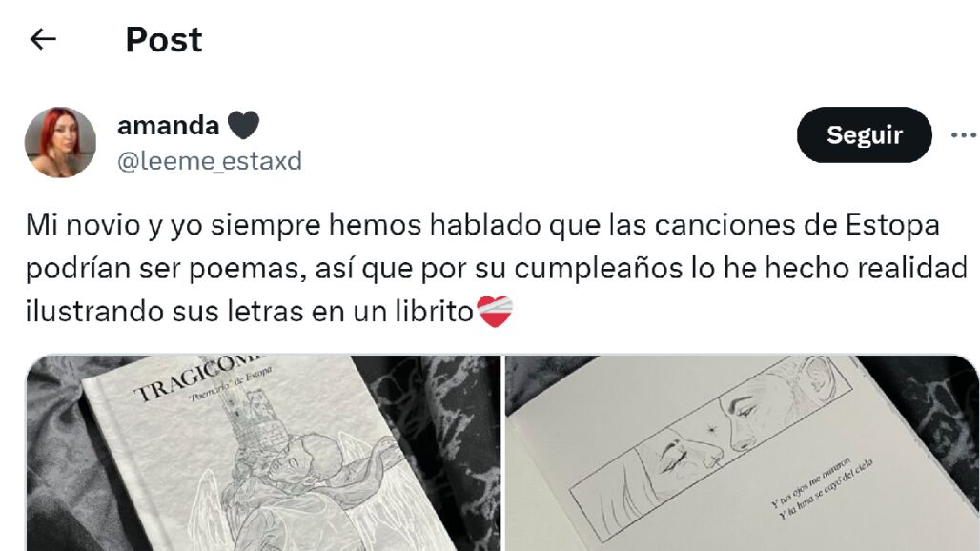Follow amanda with the Seguir button
Screen dimensions: 980x551
click(x=865, y=135)
